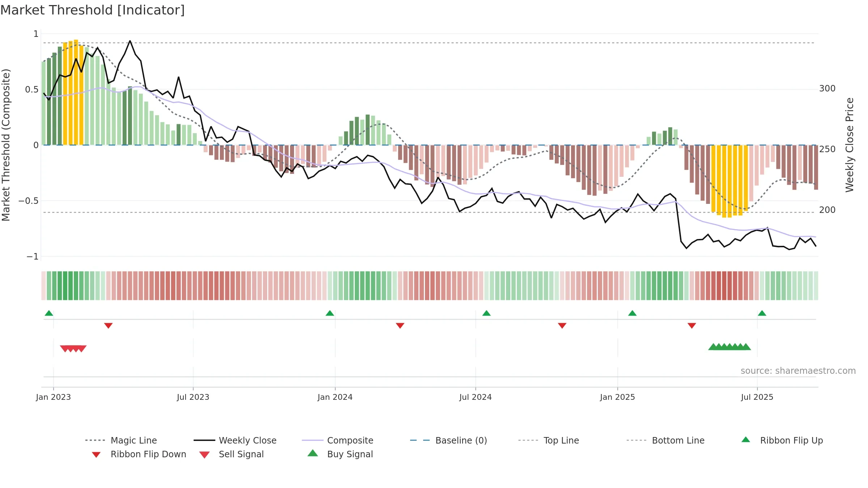Viewport: 868px width, 488px height.
Task: Click the Weekly Close Price axis title
Action: click(850, 145)
